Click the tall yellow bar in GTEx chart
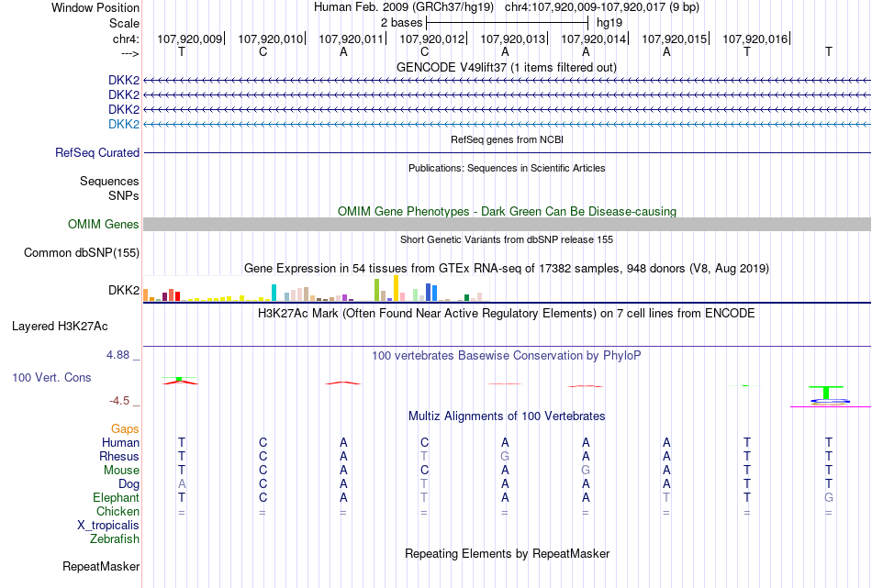The height and width of the screenshot is (588, 872). (x=396, y=288)
